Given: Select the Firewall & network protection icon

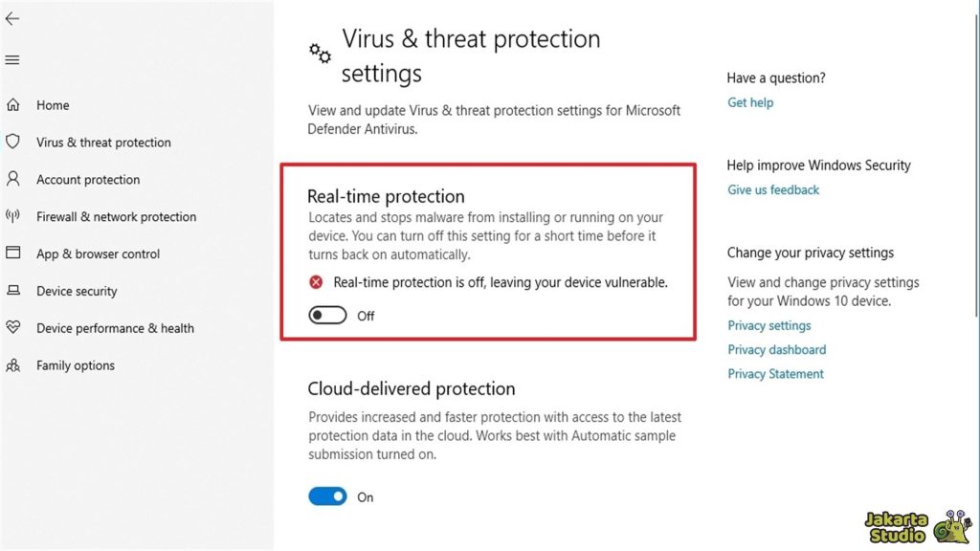Looking at the screenshot, I should (14, 216).
